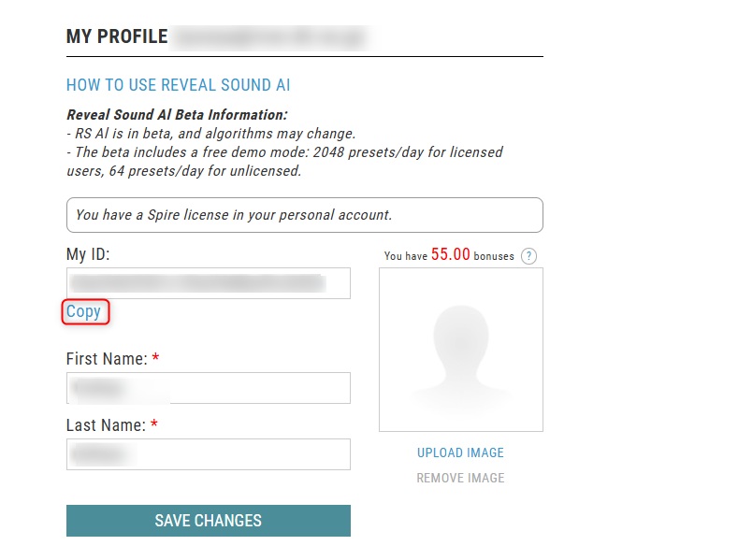Click the Spire license notice box
The height and width of the screenshot is (560, 738).
click(304, 215)
